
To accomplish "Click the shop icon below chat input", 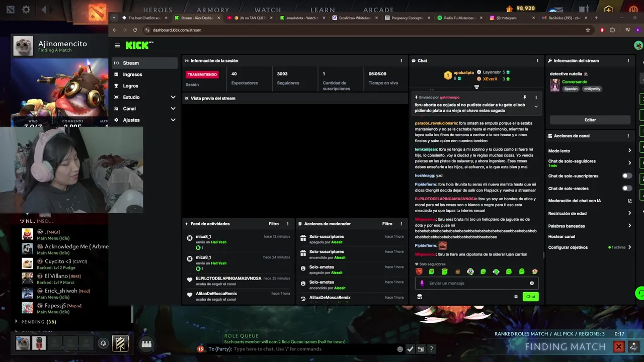I will (x=419, y=297).
